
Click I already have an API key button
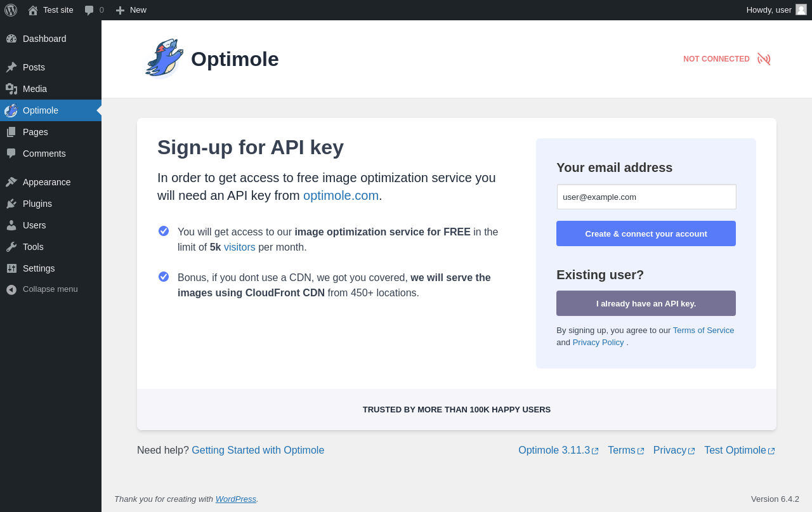coord(646,303)
